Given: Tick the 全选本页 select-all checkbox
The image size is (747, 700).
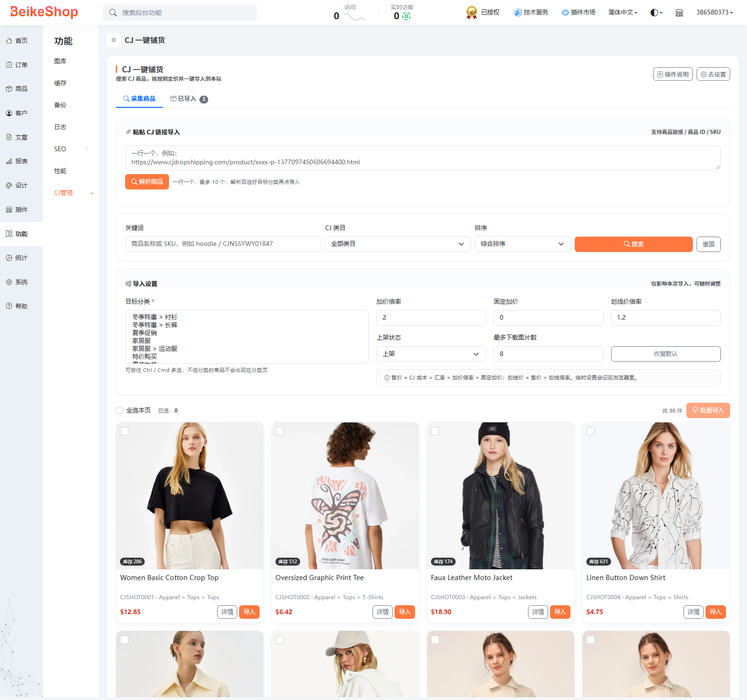Looking at the screenshot, I should click(120, 411).
